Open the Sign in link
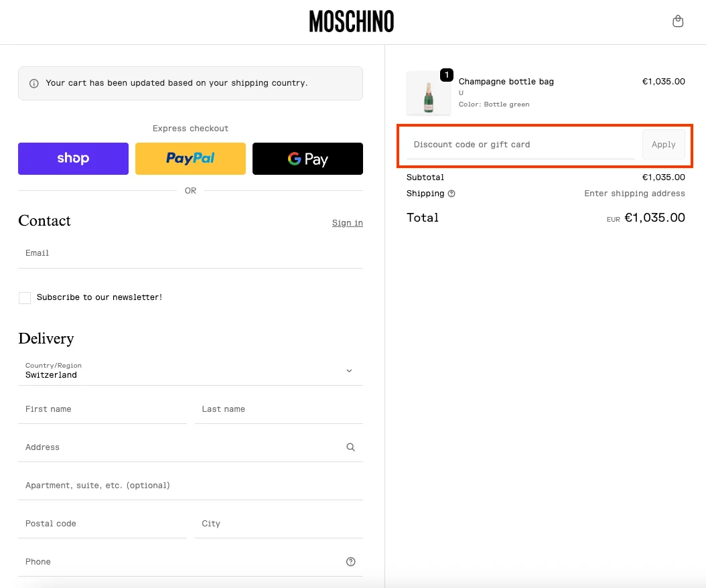The image size is (706, 588). [x=347, y=222]
